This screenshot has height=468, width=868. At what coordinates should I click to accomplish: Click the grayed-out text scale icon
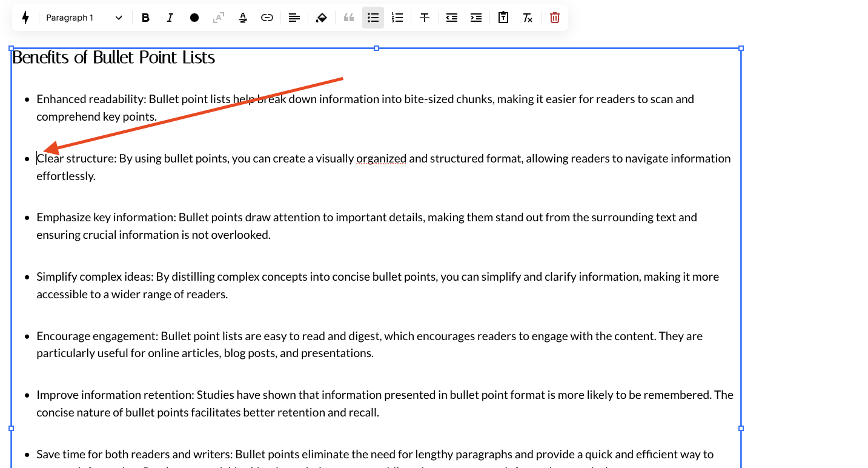click(x=219, y=18)
